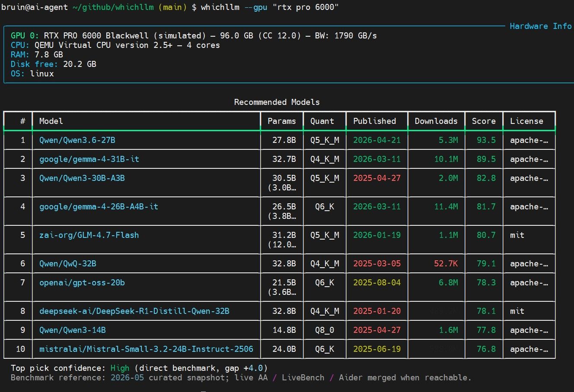Click the Qwen/Qwen3-14B model name
The width and height of the screenshot is (574, 392).
73,330
